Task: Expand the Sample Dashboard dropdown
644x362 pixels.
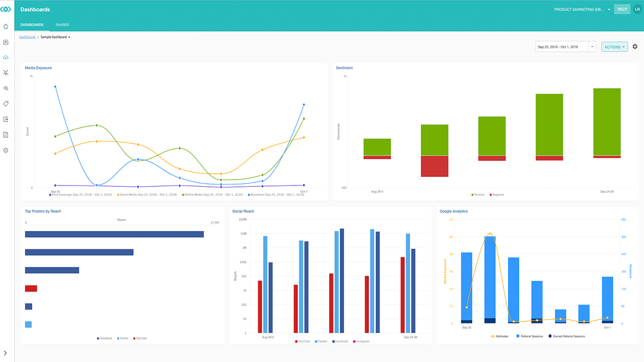Action: (x=69, y=37)
